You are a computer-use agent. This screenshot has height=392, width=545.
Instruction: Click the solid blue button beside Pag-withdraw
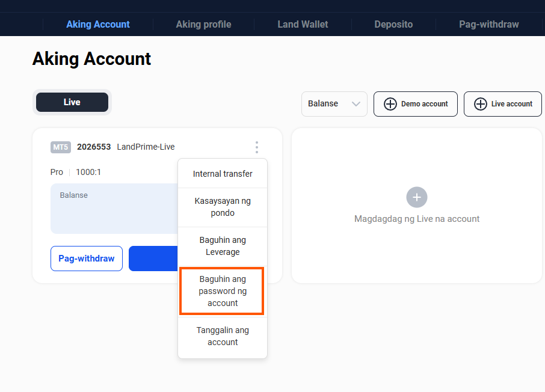pyautogui.click(x=153, y=259)
